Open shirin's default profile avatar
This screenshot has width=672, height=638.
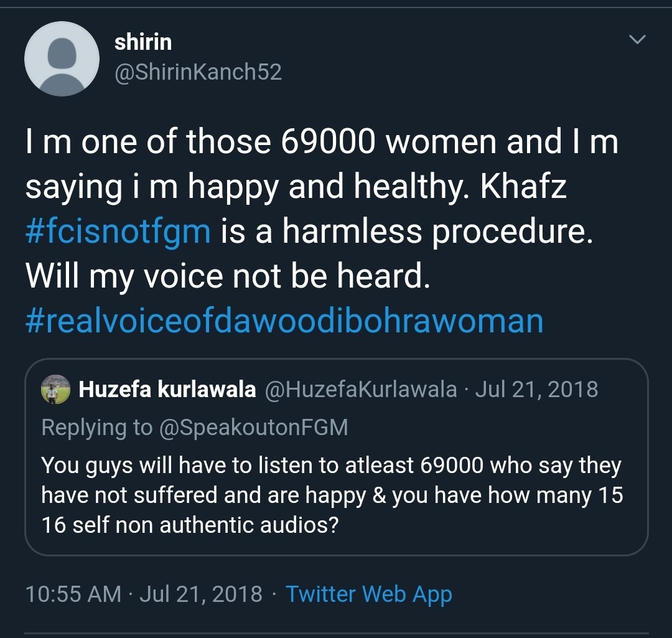click(x=62, y=59)
